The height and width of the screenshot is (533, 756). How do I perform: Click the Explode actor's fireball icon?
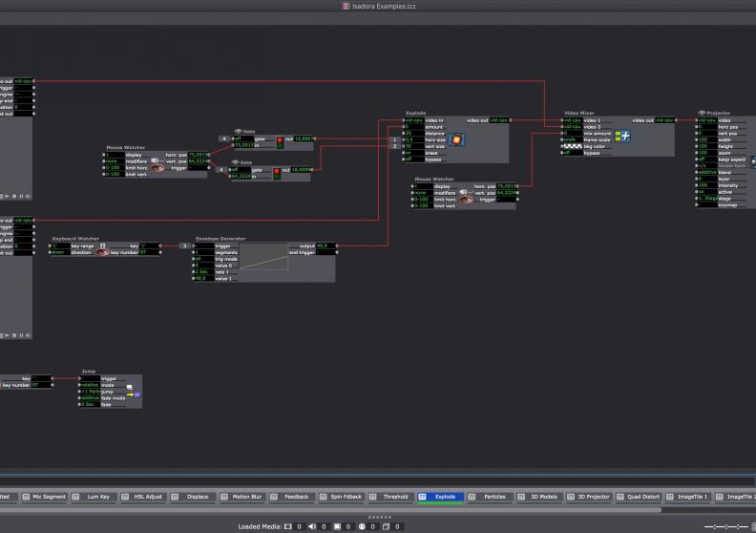(456, 139)
